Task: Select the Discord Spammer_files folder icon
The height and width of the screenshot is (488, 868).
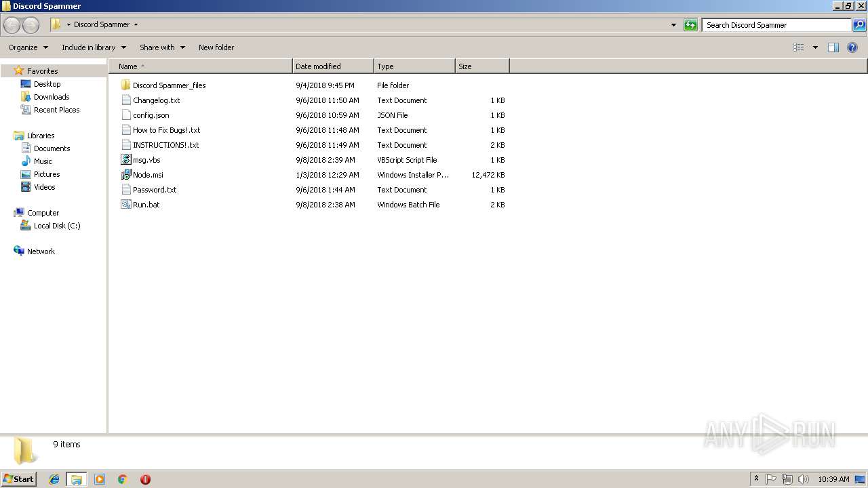Action: 125,85
